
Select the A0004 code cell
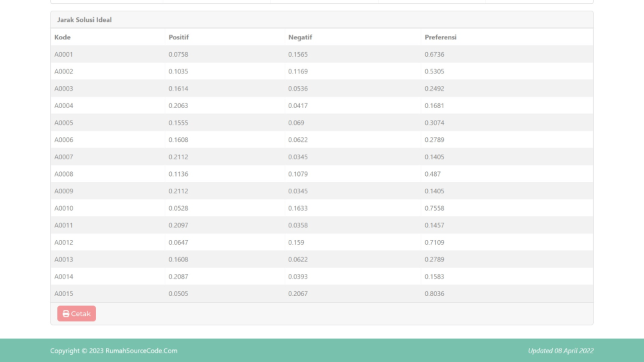[x=63, y=105]
